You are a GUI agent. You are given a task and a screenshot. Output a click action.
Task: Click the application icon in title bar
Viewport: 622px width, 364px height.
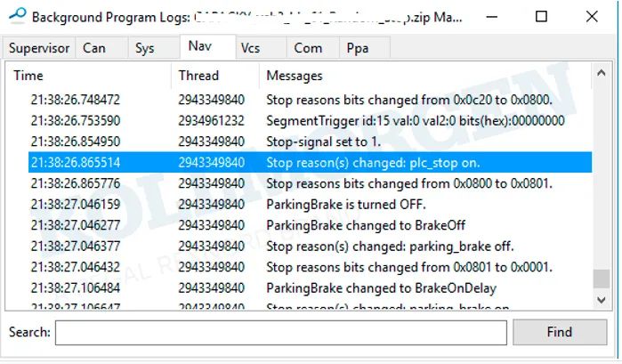tap(15, 17)
